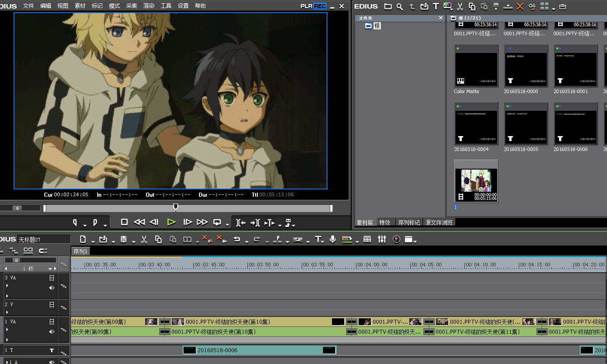Copy using the timeline toolbar copy icon
The height and width of the screenshot is (364, 607).
158,239
